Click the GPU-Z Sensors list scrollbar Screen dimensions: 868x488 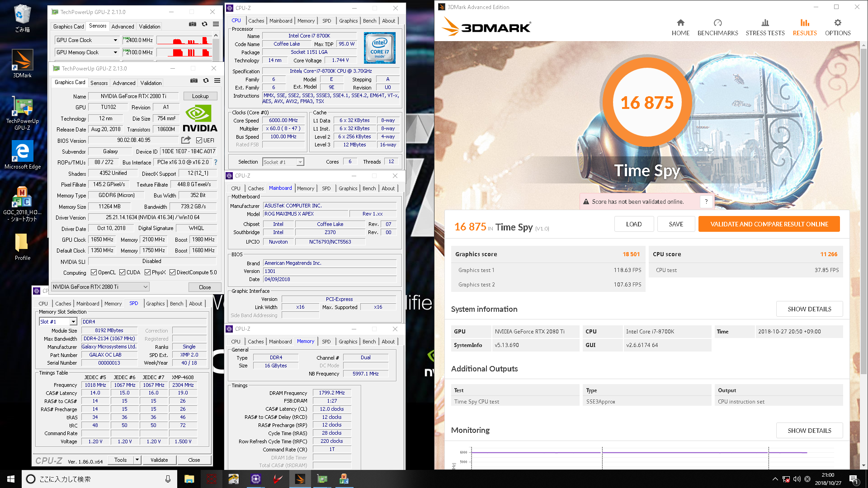pos(216,46)
